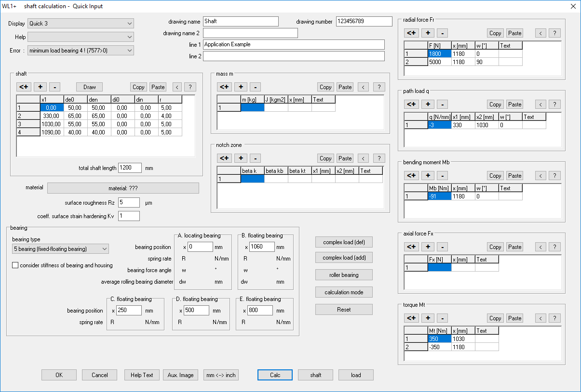Click the 'material: ???' selection button
The width and height of the screenshot is (581, 392).
tap(123, 188)
